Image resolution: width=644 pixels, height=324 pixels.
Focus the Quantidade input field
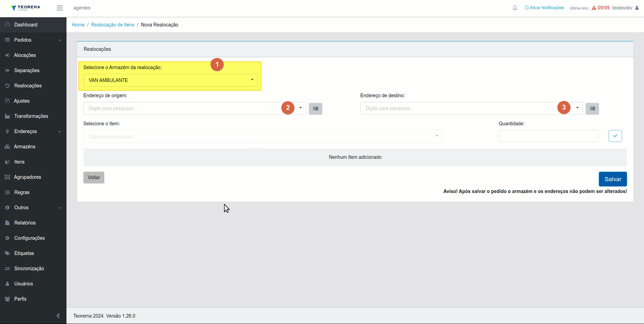click(548, 136)
